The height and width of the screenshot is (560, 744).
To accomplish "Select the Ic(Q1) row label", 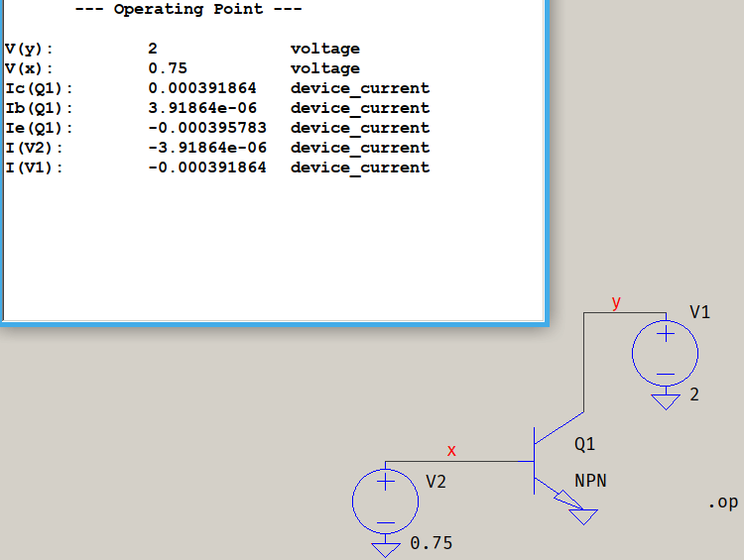I will [39, 88].
